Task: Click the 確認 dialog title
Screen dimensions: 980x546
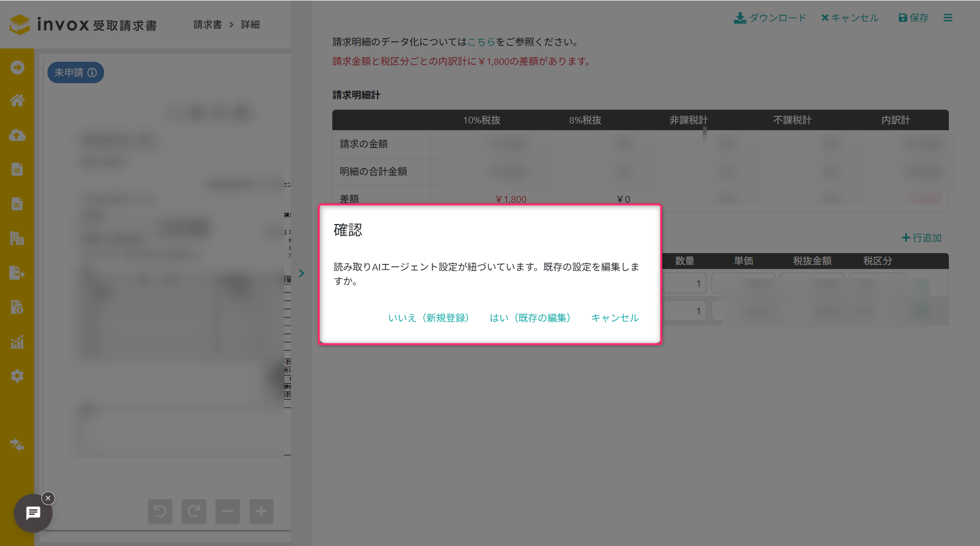Action: 348,230
